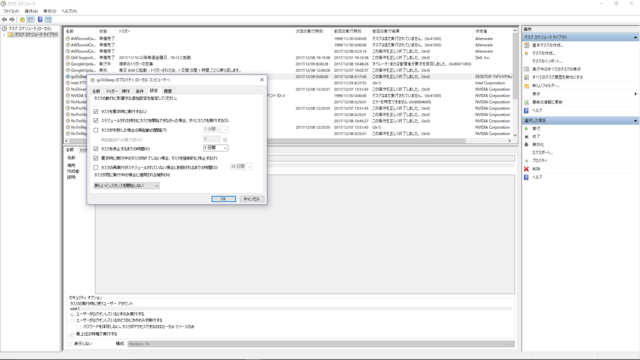
Task: Click the End task icon for selected item
Action: [527, 137]
